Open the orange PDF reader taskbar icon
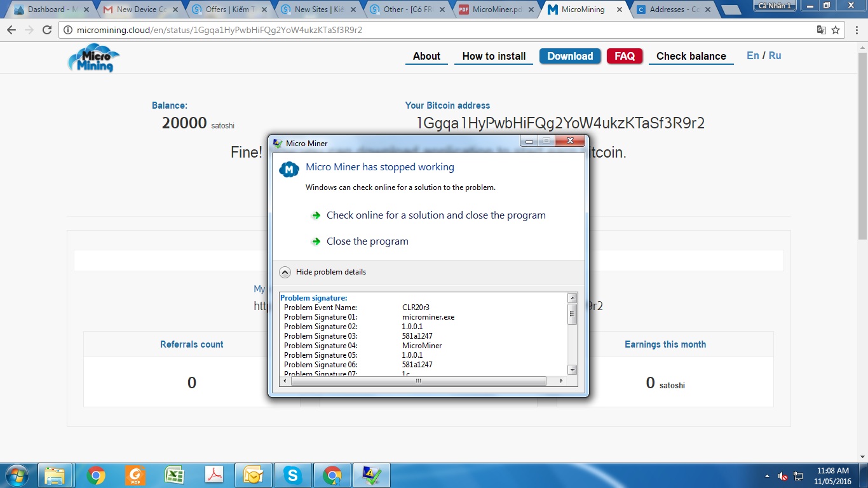 tap(135, 475)
